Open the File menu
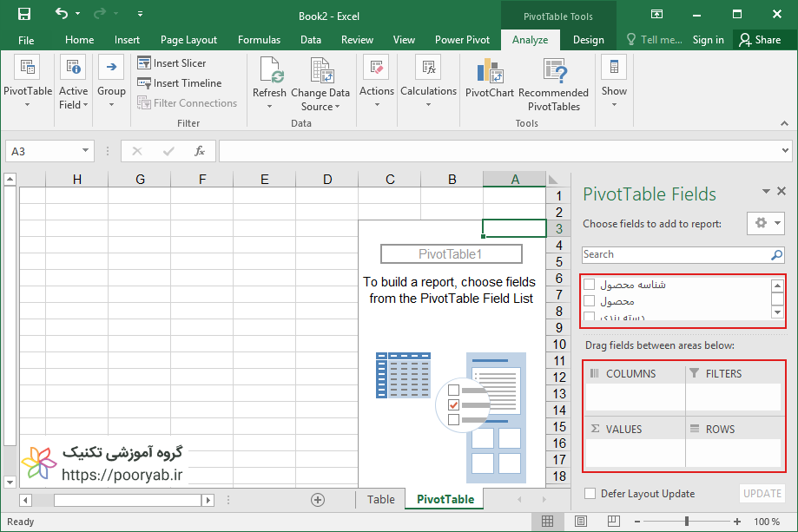798x532 pixels. pyautogui.click(x=26, y=40)
